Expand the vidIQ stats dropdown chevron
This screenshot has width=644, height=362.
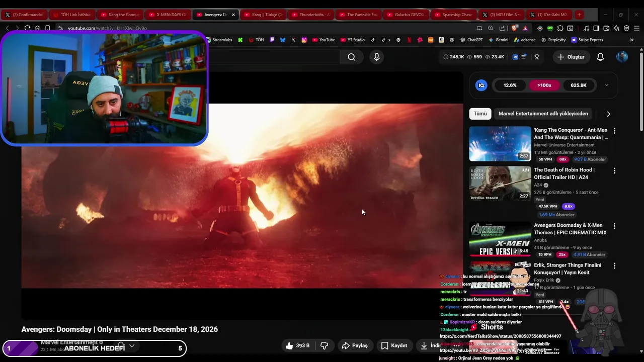(x=606, y=85)
